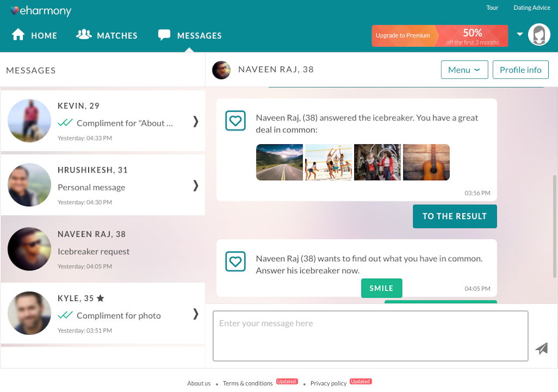The image size is (558, 392).
Task: Send the message using the paper plane icon
Action: pyautogui.click(x=542, y=349)
